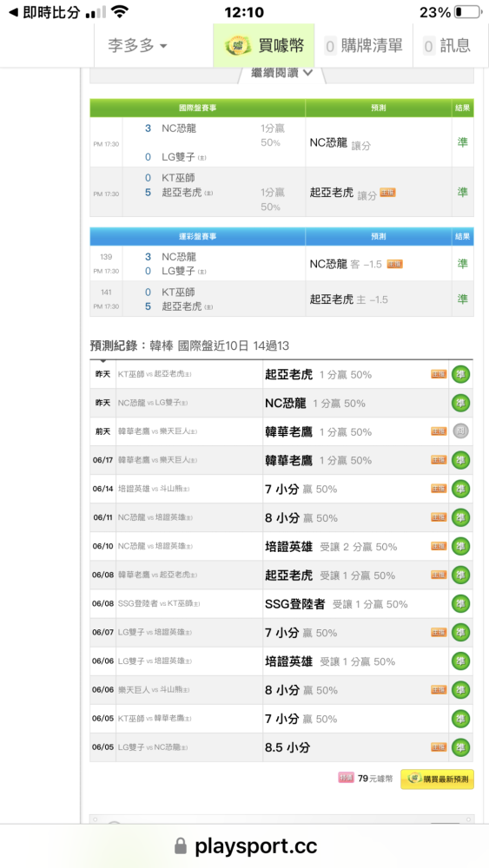Tap green 準 icon in 06/05 LG雙子 row

coord(460,747)
